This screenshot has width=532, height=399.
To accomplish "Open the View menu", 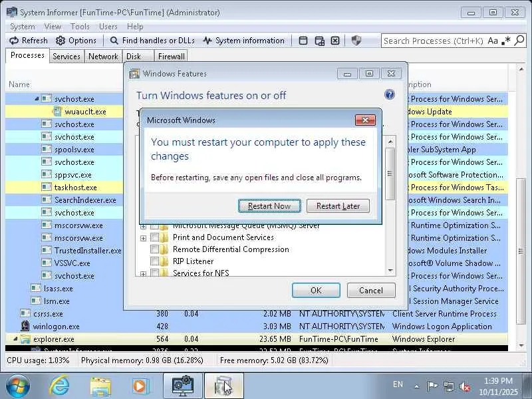I will 53,27.
